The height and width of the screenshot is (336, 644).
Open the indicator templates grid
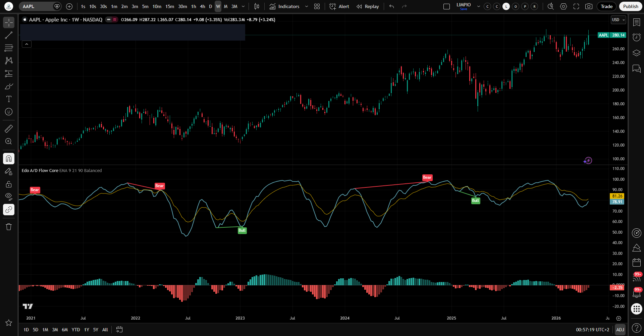pos(317,6)
